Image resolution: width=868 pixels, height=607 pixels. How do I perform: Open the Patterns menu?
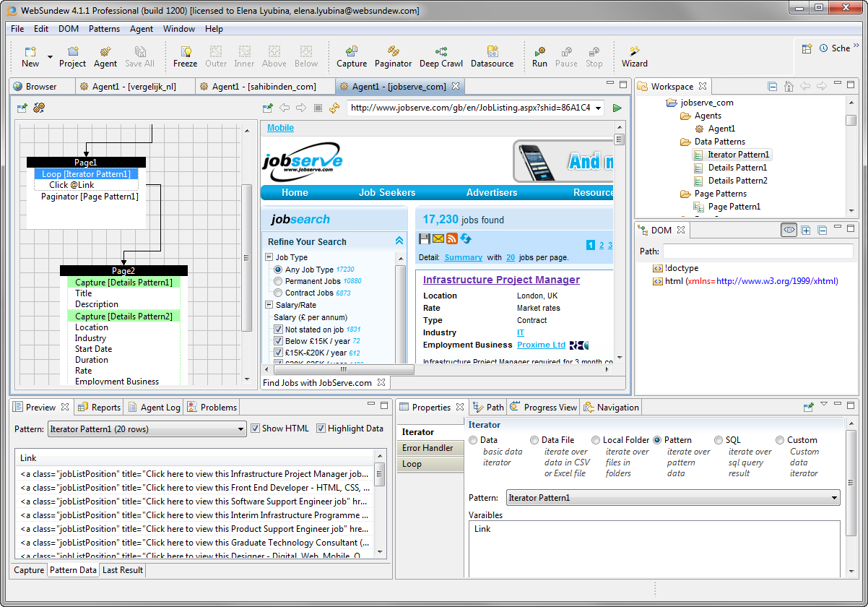click(x=105, y=29)
